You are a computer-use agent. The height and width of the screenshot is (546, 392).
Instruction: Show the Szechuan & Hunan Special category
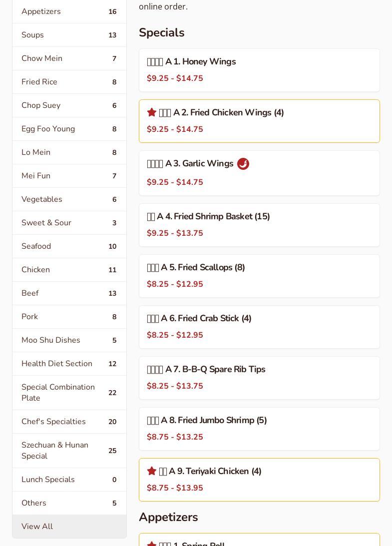click(x=69, y=451)
